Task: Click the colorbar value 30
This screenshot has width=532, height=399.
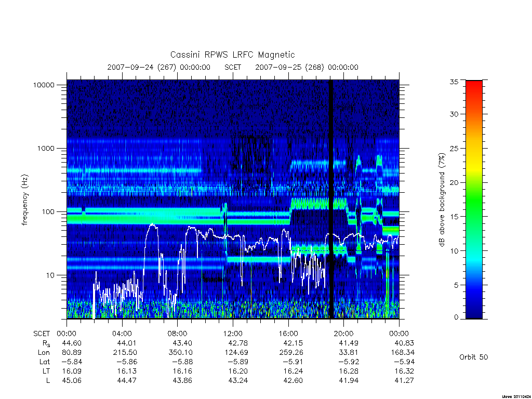Action: pyautogui.click(x=454, y=114)
